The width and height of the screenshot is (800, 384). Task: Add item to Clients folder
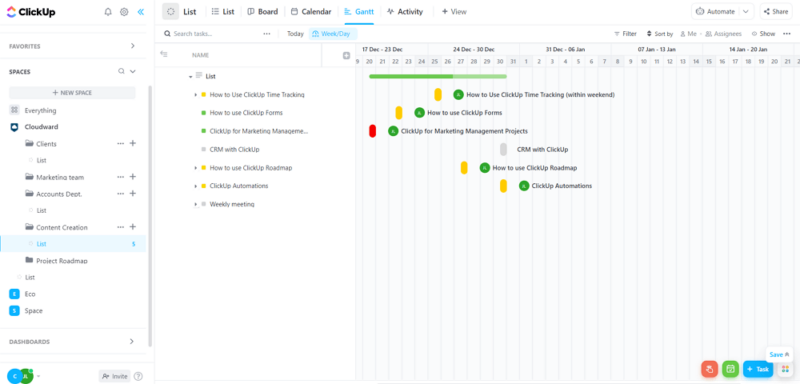pyautogui.click(x=133, y=143)
